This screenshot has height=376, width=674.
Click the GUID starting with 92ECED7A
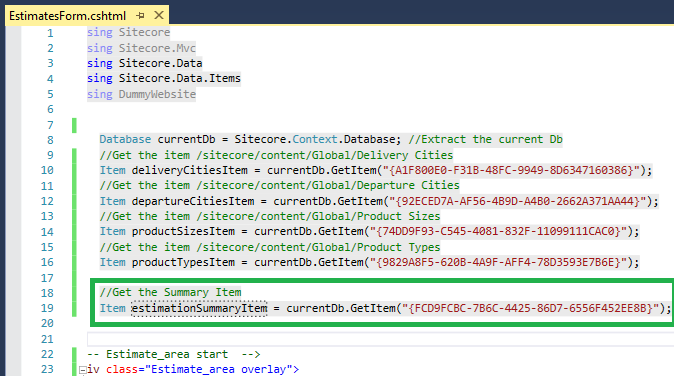pyautogui.click(x=517, y=201)
